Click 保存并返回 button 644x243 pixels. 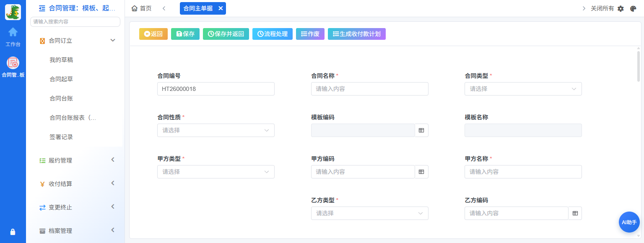pyautogui.click(x=226, y=34)
